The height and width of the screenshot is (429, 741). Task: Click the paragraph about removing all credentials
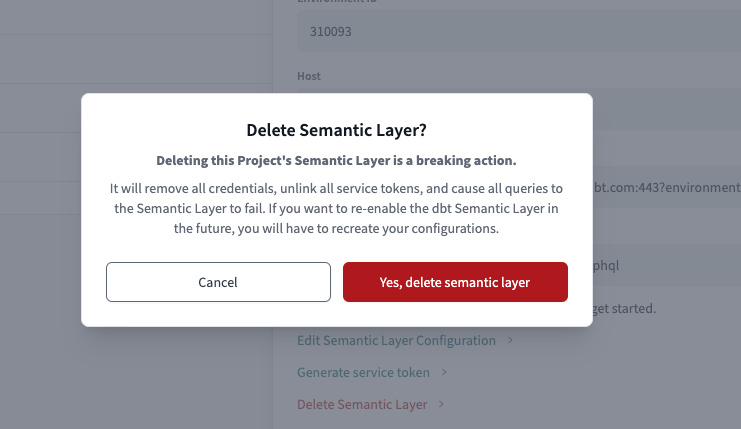tap(336, 208)
